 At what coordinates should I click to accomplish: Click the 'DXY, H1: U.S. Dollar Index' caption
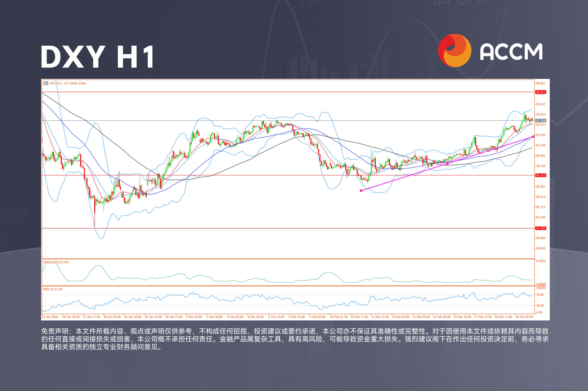point(68,83)
